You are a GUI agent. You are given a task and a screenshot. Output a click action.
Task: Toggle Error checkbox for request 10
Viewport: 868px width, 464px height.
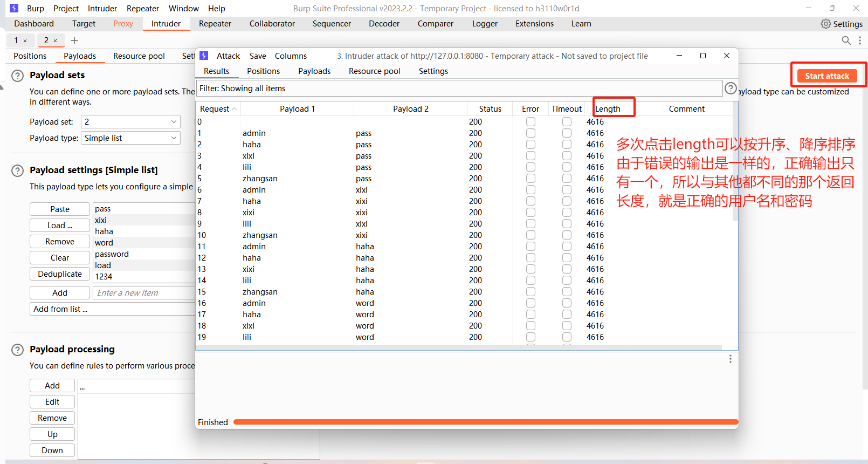click(531, 235)
